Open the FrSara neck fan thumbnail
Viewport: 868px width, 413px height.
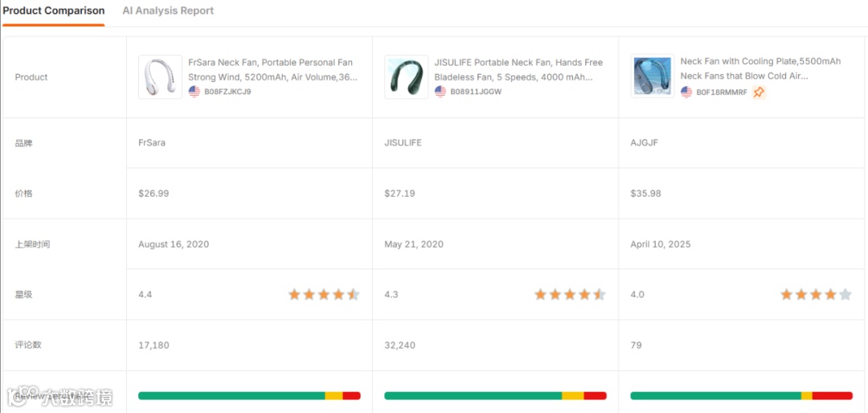click(x=160, y=77)
